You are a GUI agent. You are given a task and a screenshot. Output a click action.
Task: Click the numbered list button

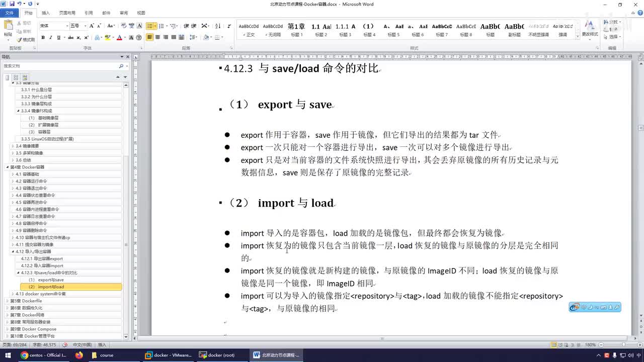click(x=161, y=26)
